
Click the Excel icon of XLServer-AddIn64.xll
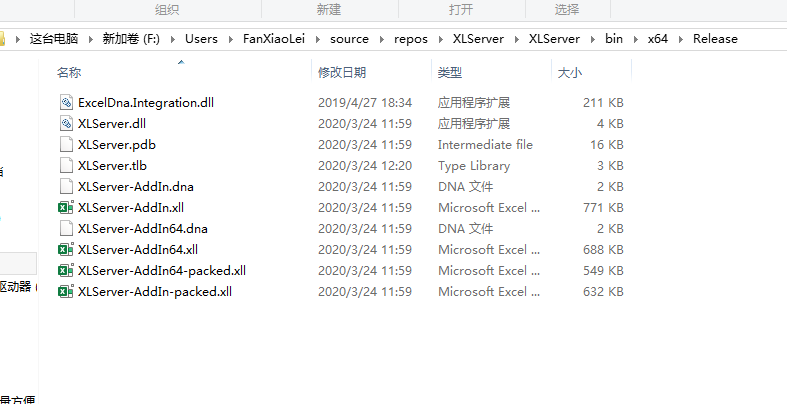click(x=66, y=250)
